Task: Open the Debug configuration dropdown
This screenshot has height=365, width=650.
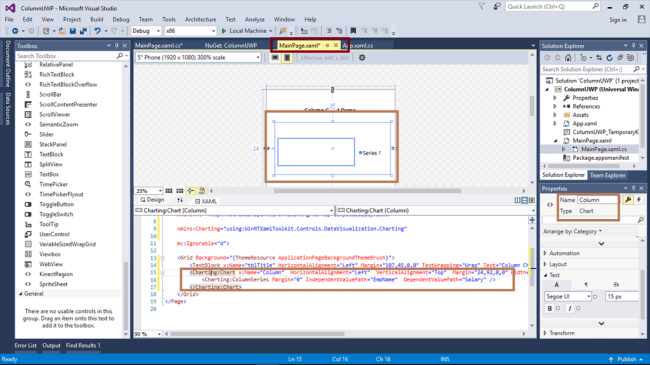Action: [146, 31]
